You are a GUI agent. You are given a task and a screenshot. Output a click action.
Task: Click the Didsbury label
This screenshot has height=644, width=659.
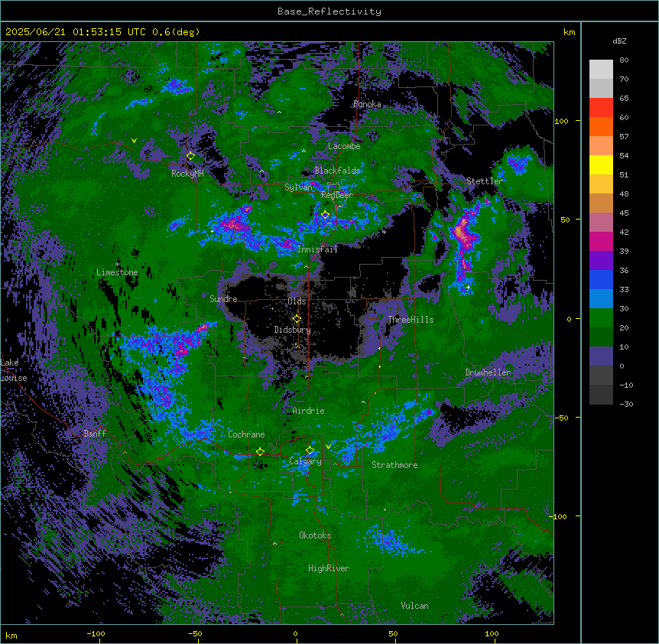tap(293, 330)
